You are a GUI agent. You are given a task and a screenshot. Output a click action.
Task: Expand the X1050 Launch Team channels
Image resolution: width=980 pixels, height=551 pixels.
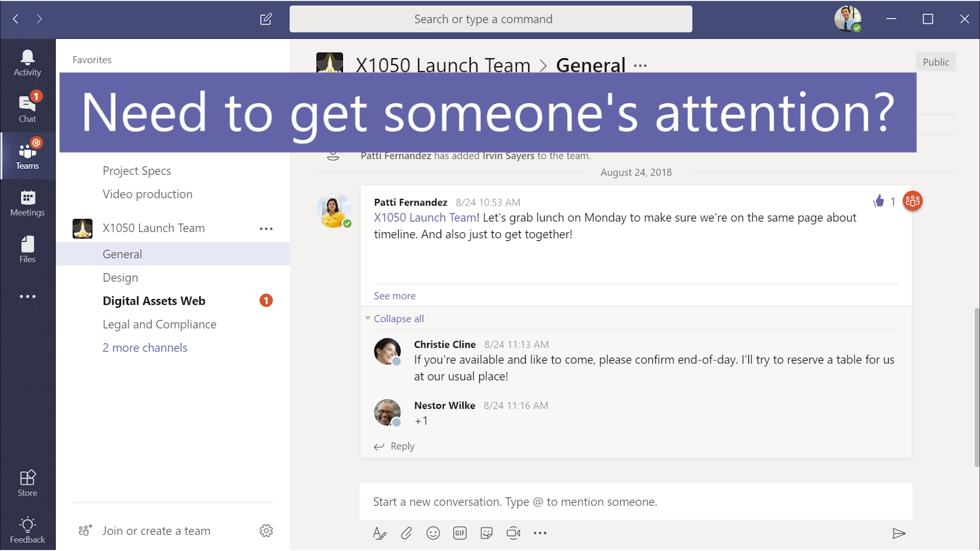(x=145, y=347)
